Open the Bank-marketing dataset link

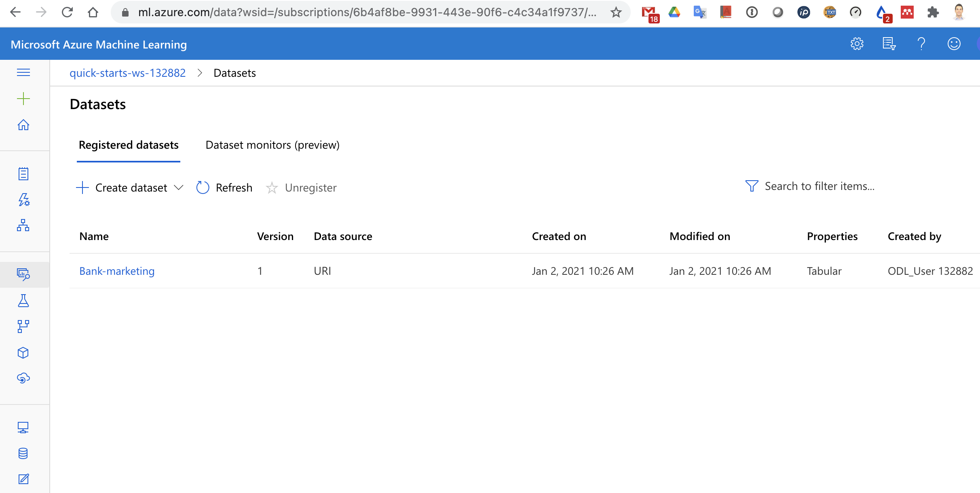[117, 271]
